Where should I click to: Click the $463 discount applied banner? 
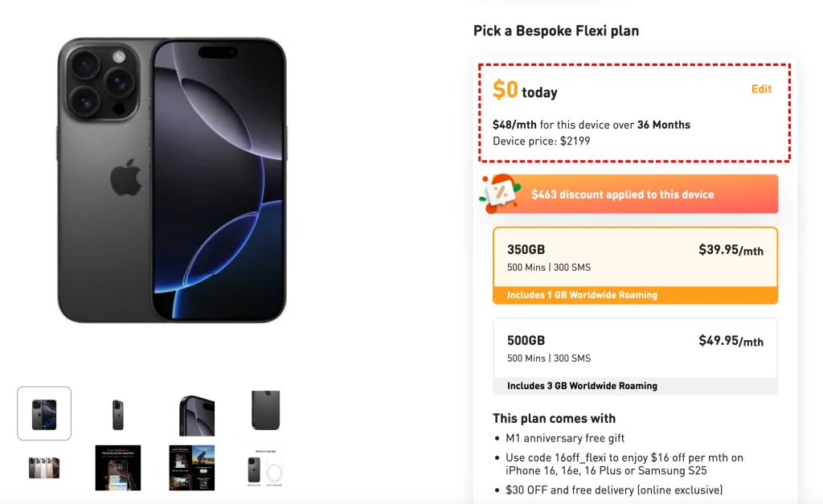pyautogui.click(x=630, y=195)
